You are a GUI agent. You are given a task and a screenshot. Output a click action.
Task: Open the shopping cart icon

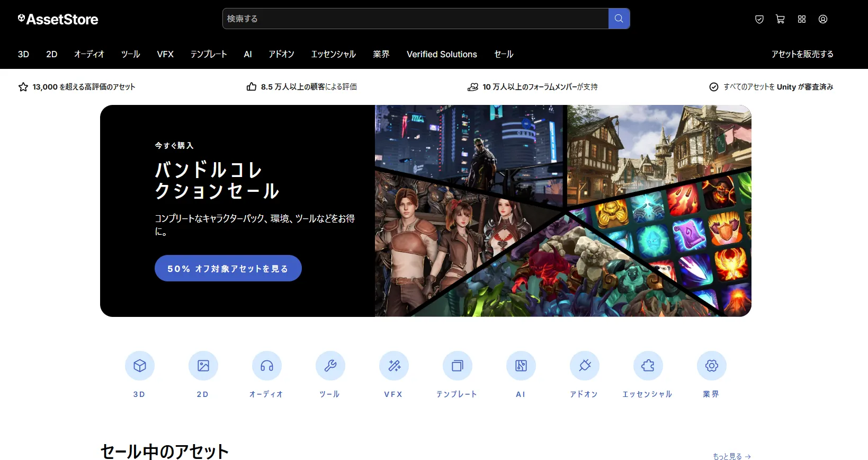780,19
